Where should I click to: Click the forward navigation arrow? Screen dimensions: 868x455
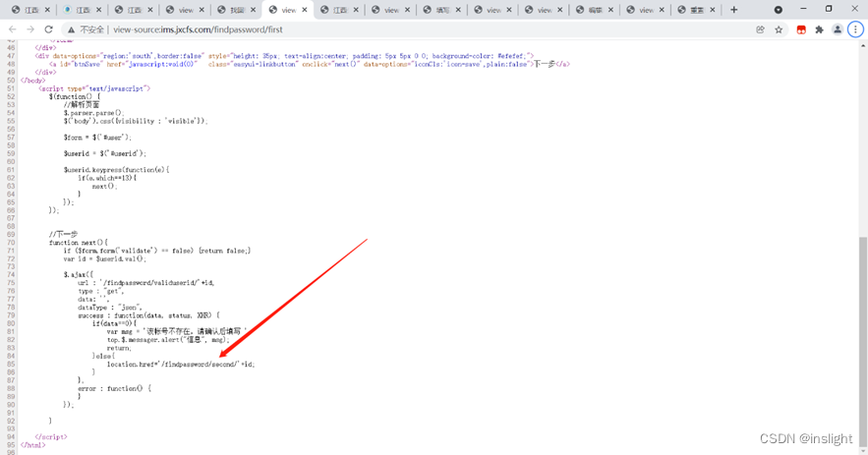click(x=30, y=29)
